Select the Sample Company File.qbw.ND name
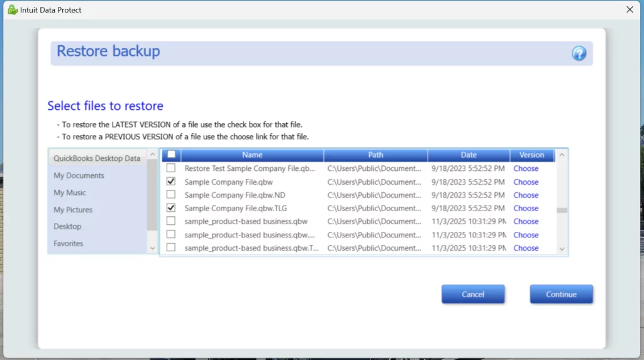This screenshot has width=644, height=360. pyautogui.click(x=235, y=195)
